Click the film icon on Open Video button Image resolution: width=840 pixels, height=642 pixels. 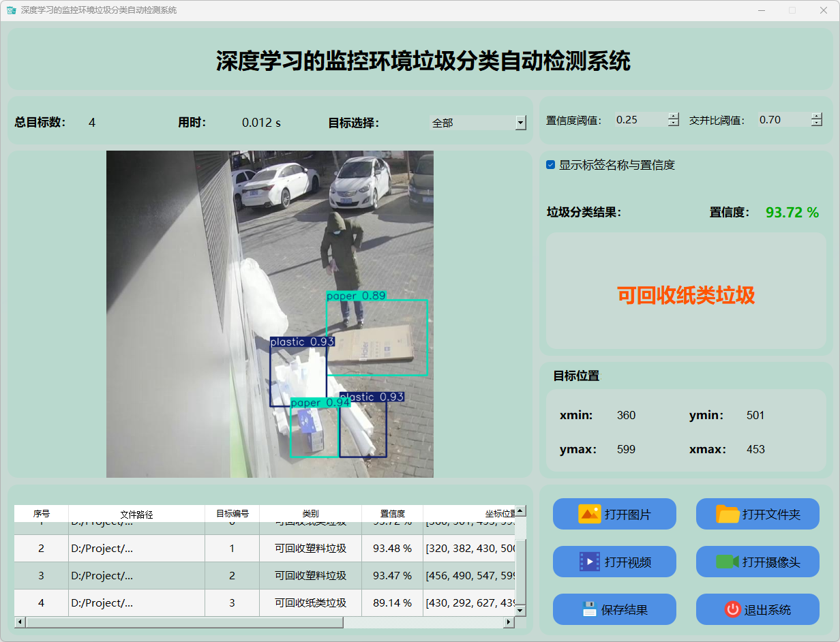pos(589,562)
